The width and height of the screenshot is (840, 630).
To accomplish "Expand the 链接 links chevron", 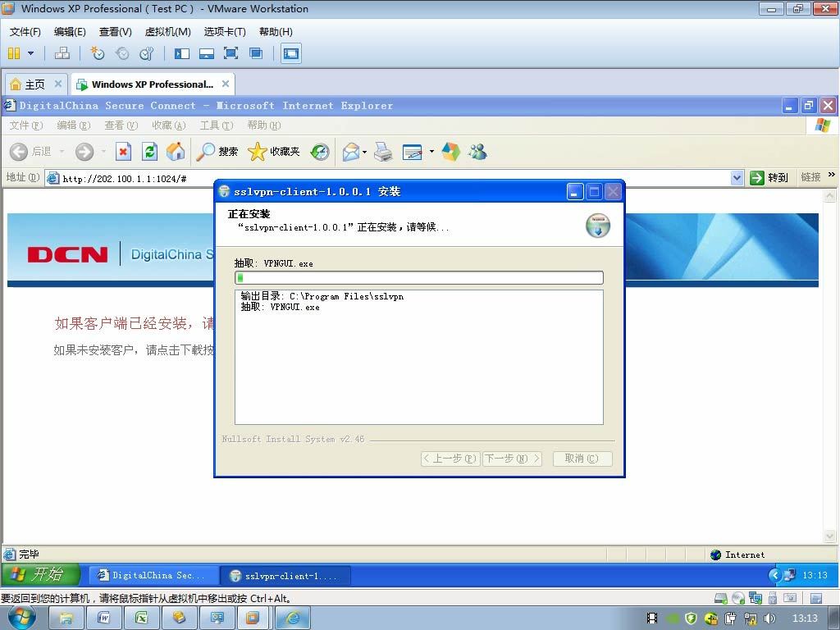I will pyautogui.click(x=832, y=175).
